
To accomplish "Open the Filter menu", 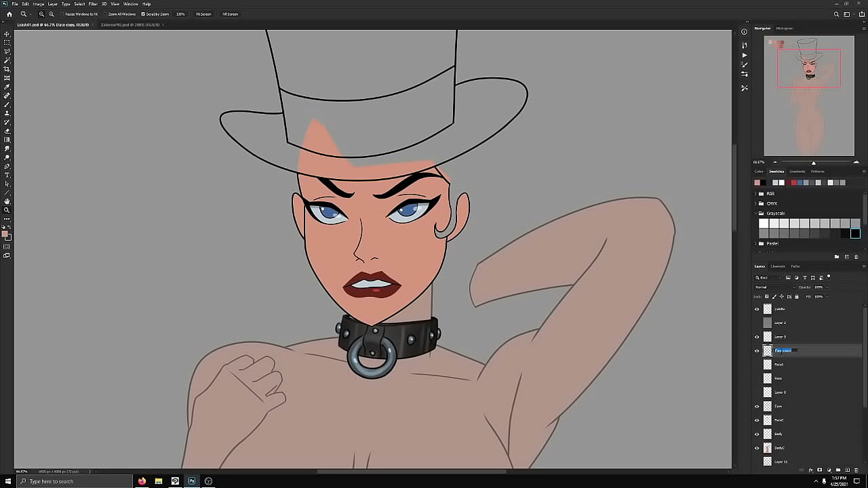I will pyautogui.click(x=93, y=4).
